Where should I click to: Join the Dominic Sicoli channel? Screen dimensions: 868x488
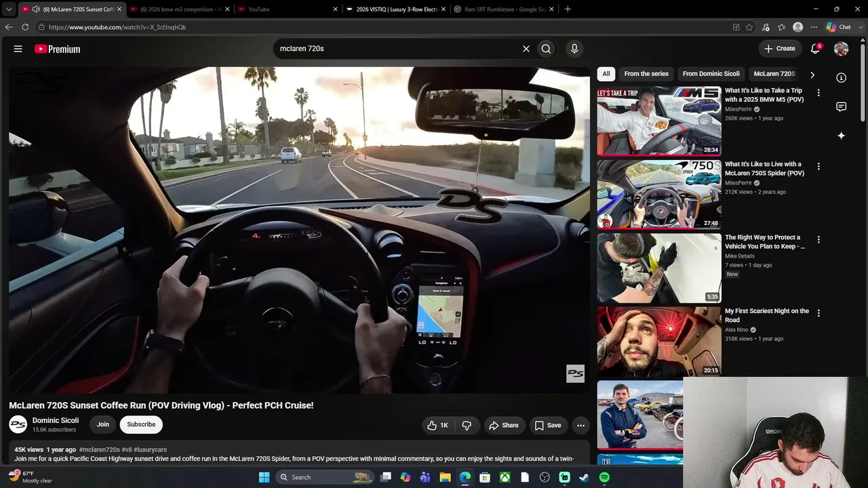pyautogui.click(x=103, y=425)
